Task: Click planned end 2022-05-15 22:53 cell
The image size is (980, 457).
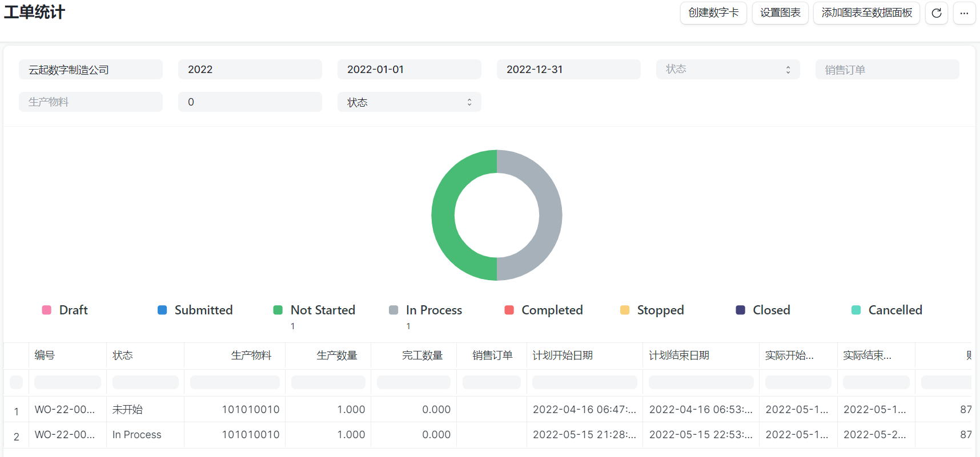Action: click(701, 435)
